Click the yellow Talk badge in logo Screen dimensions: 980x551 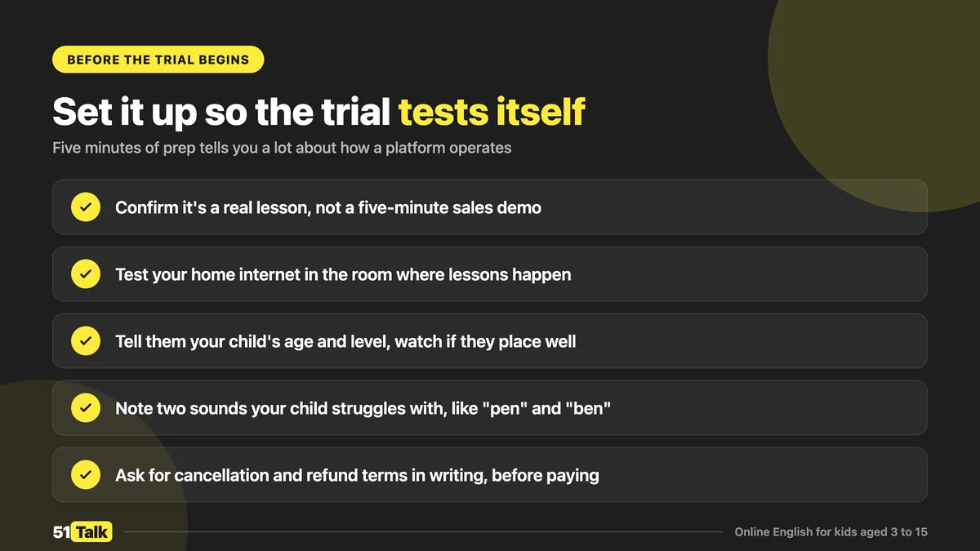(92, 532)
